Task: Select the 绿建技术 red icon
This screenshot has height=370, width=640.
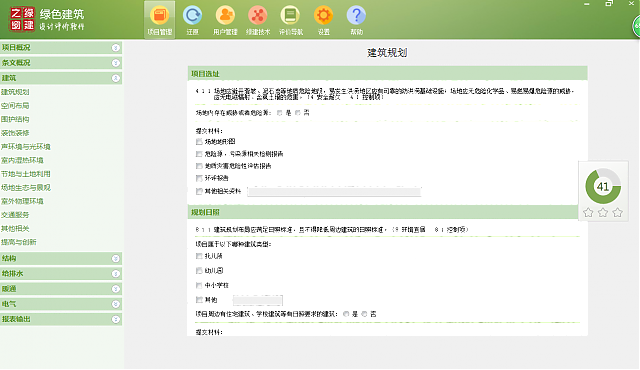Action: tap(258, 20)
